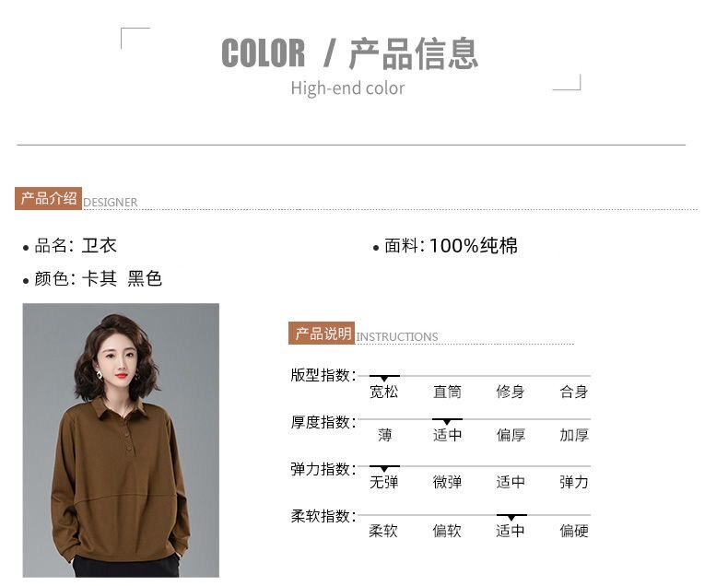Click the 宽松 fit indicator marker
This screenshot has height=586, width=728.
pos(384,378)
